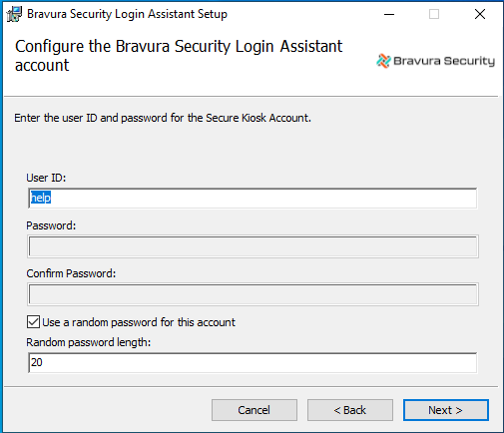Screen dimensions: 504x433
Task: Click the 'Confirm Password:' label
Action: (71, 273)
